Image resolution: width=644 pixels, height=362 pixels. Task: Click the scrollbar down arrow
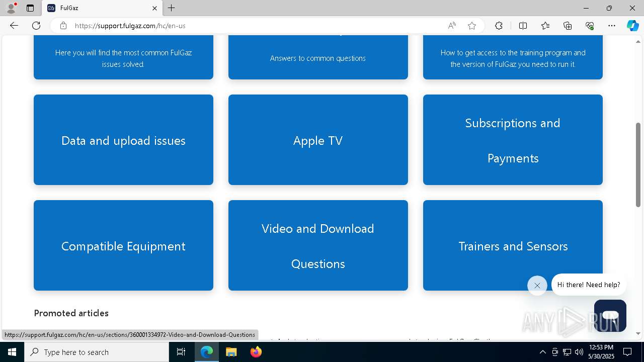point(638,333)
